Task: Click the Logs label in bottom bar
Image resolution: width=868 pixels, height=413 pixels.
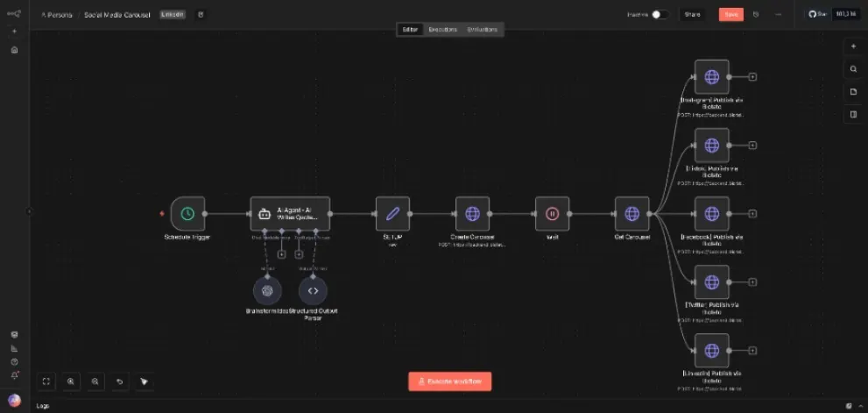Action: (x=43, y=406)
